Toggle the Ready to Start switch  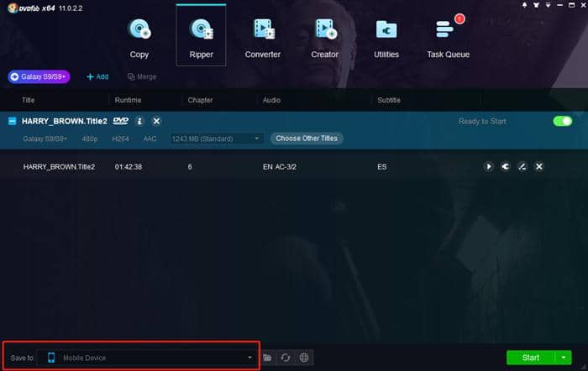coord(563,121)
